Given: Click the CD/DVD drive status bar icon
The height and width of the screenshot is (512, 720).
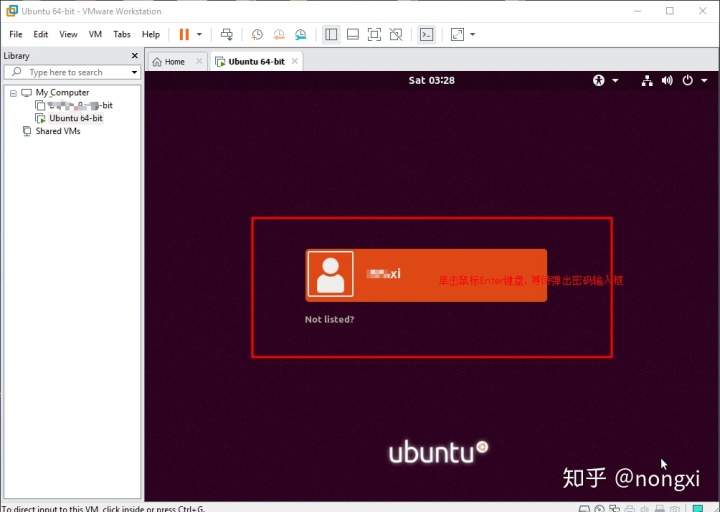Looking at the screenshot, I should click(599, 509).
